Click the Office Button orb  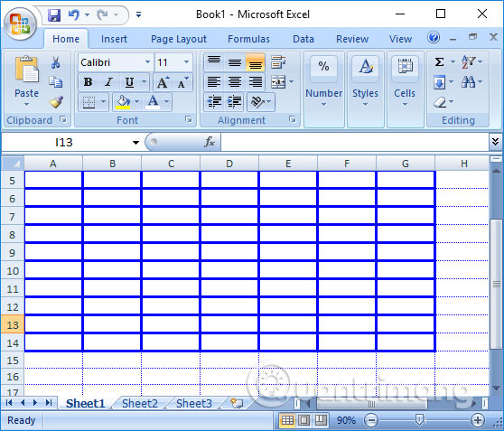pos(20,23)
